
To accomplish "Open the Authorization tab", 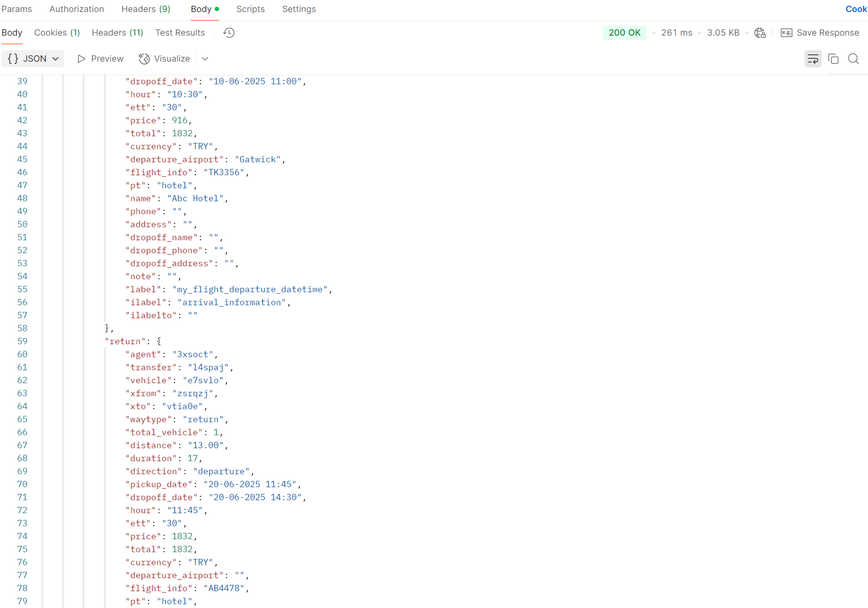I will (77, 9).
